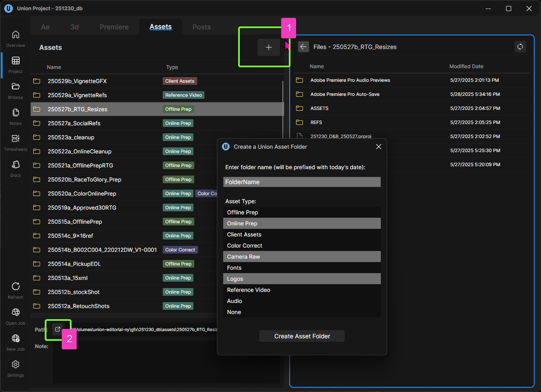Select the 250529a_VignetteRefs asset row
Image resolution: width=541 pixels, height=392 pixels.
pos(157,95)
